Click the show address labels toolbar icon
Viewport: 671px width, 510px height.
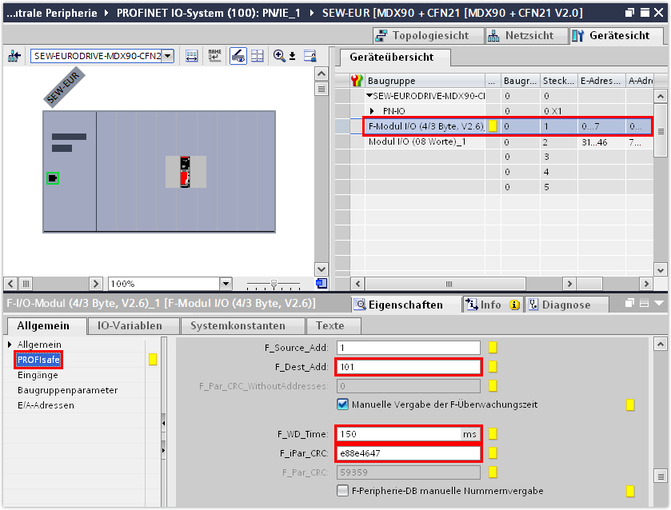coord(214,56)
